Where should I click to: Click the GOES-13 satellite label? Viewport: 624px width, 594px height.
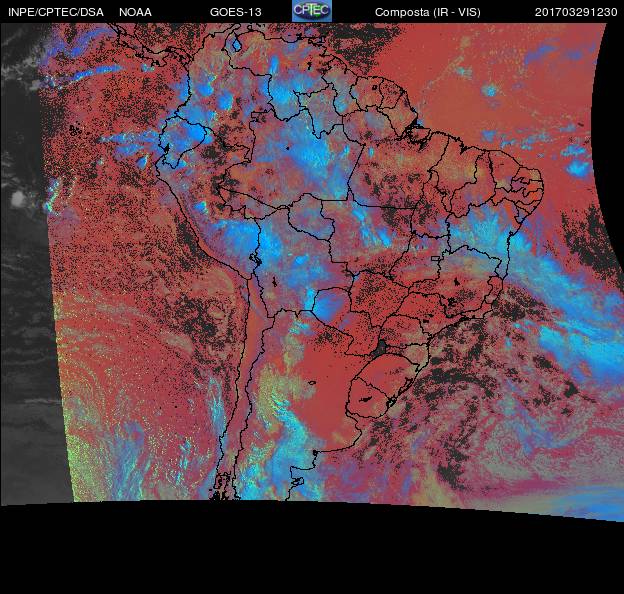[236, 12]
